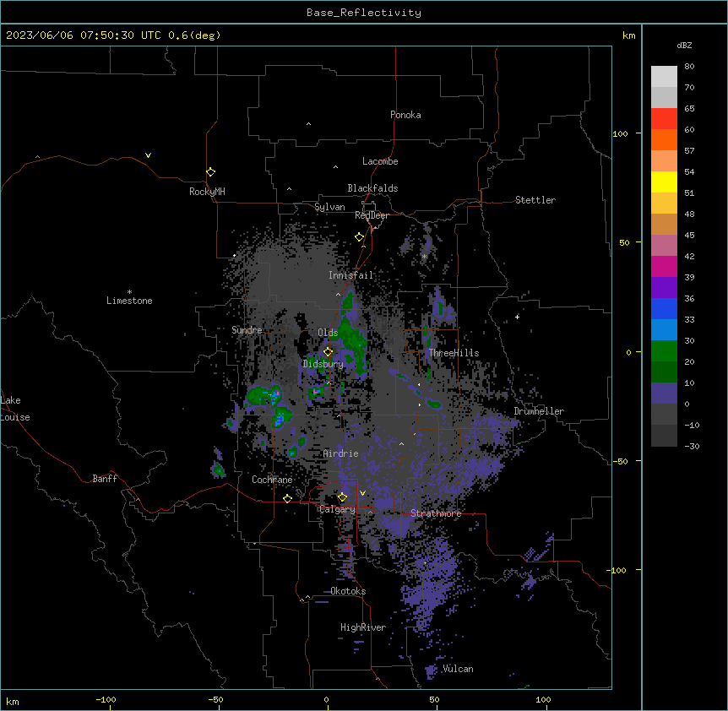728x711 pixels.
Task: Click the yellow marker near Olds
Action: (329, 352)
